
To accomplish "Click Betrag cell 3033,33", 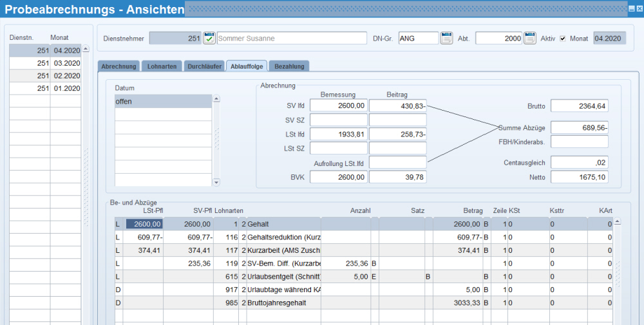I will coord(457,303).
